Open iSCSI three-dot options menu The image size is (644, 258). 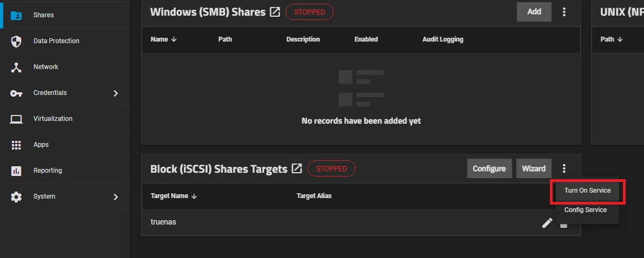pyautogui.click(x=564, y=168)
